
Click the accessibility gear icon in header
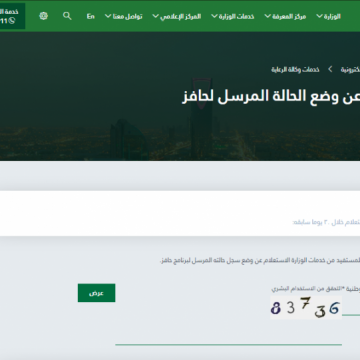tap(44, 16)
